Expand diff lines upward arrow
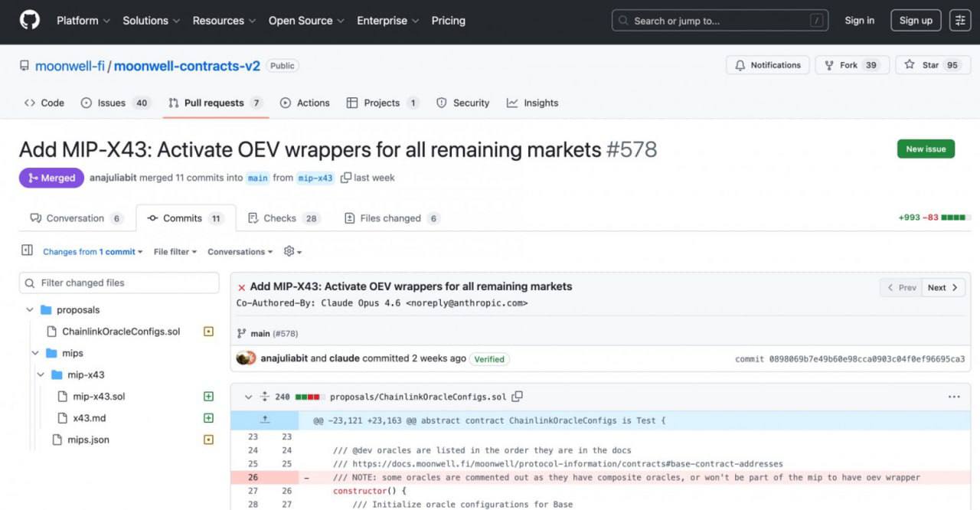The image size is (980, 510). click(264, 420)
